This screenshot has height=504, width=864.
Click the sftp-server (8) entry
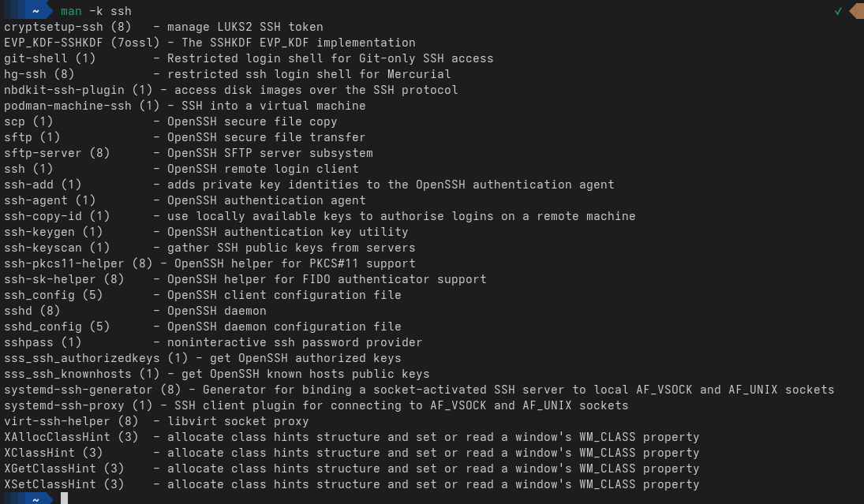pyautogui.click(x=57, y=153)
